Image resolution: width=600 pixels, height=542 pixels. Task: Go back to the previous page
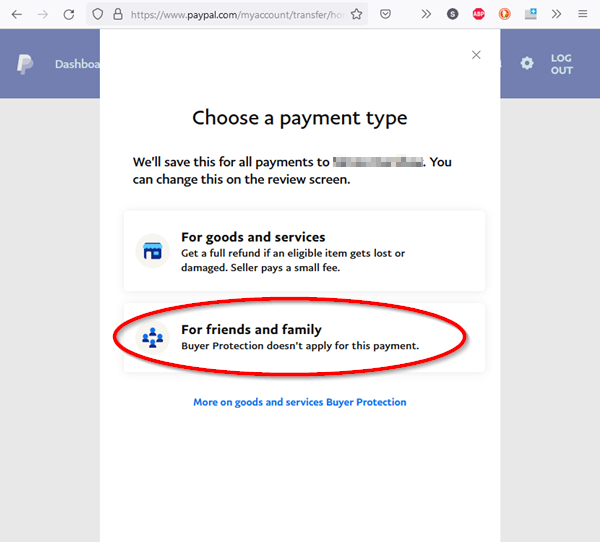point(16,15)
